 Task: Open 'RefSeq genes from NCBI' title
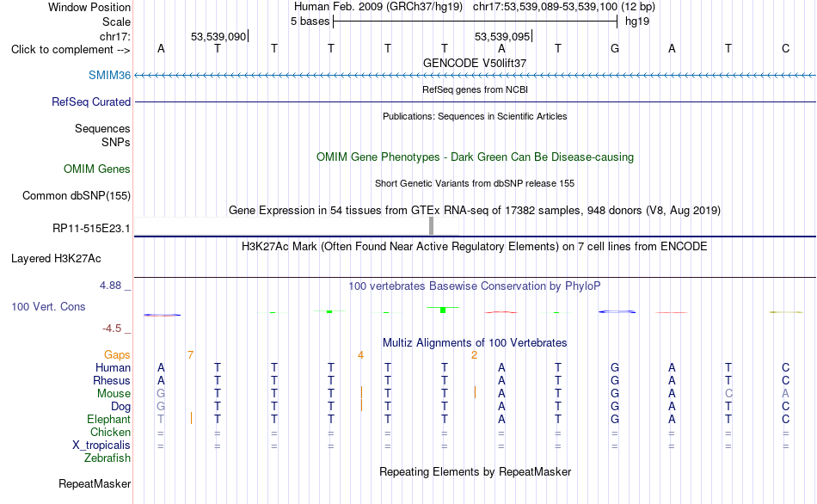point(475,89)
